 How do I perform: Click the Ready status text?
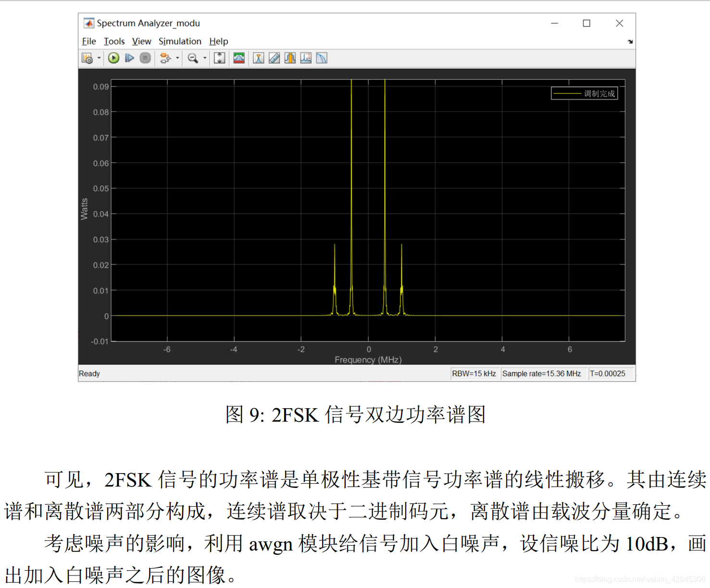tap(89, 374)
